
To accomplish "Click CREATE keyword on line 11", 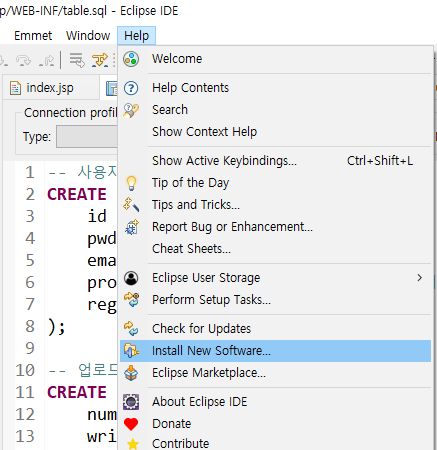I will click(x=77, y=392).
